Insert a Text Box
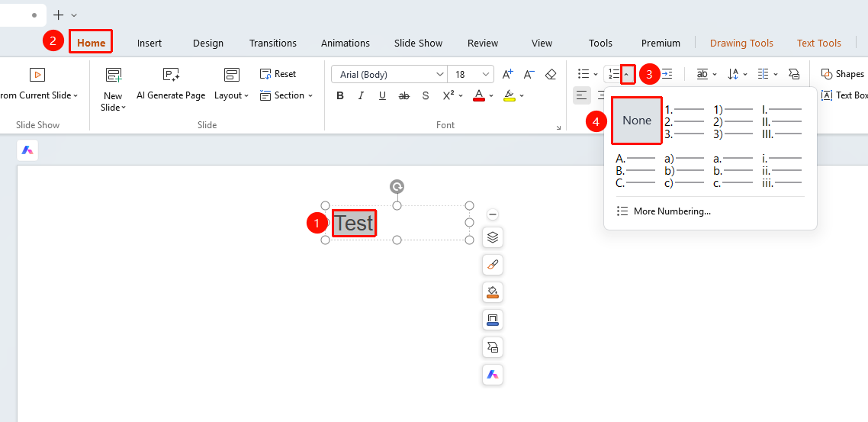This screenshot has width=868, height=422. (844, 95)
